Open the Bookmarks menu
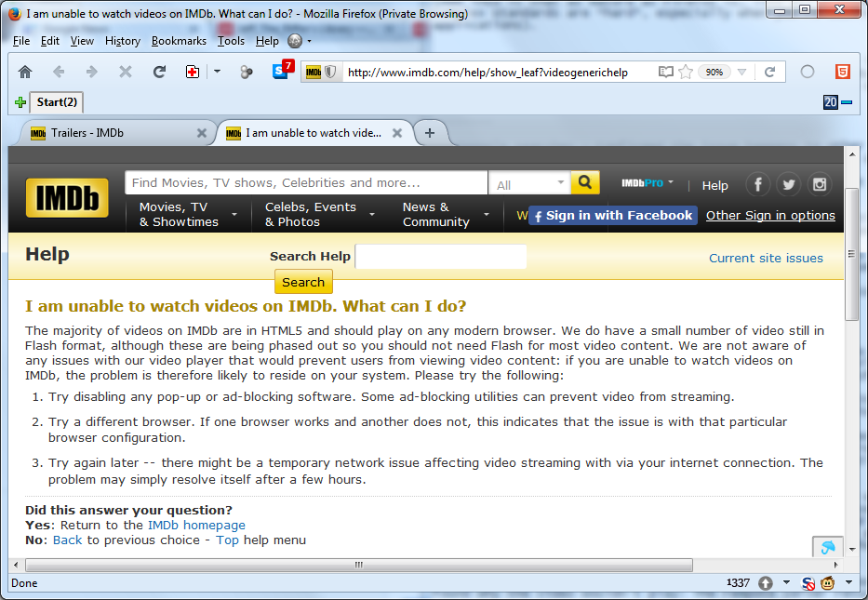The height and width of the screenshot is (600, 868). point(179,41)
